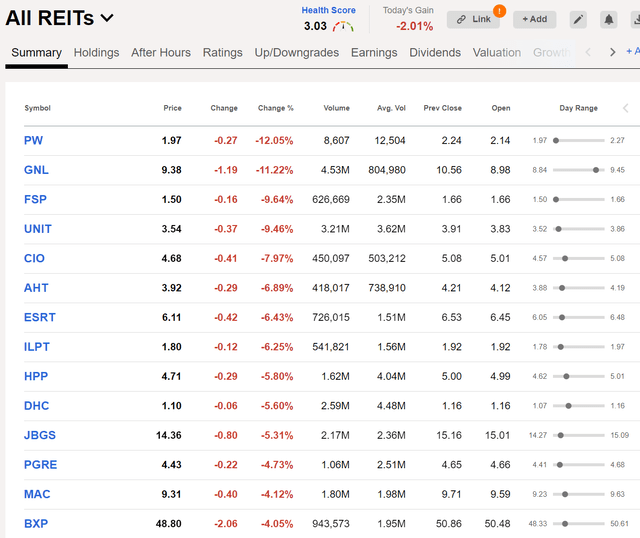This screenshot has width=640, height=538.
Task: Open the Earnings tab
Action: click(374, 53)
